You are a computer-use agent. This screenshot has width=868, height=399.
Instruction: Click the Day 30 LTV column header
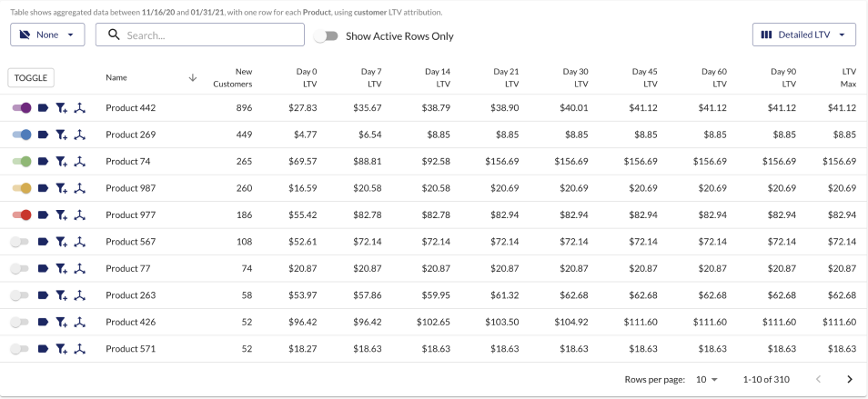click(x=575, y=77)
